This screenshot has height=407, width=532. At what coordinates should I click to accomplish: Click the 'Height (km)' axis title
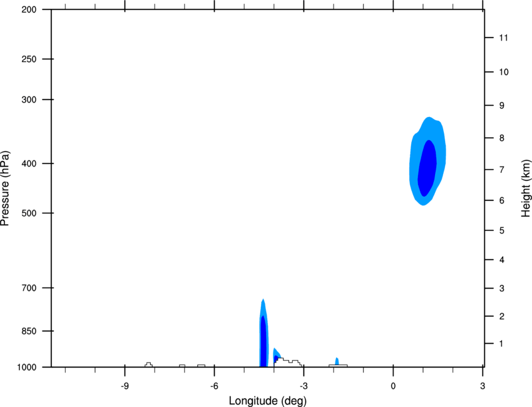[x=526, y=188]
